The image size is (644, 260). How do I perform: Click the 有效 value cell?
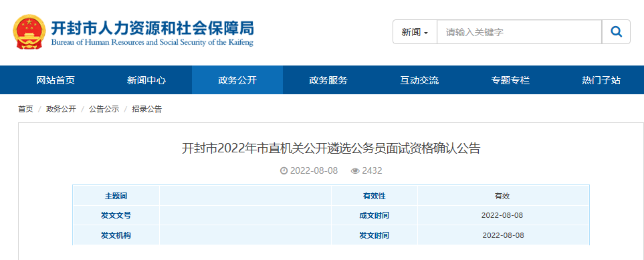[503, 196]
